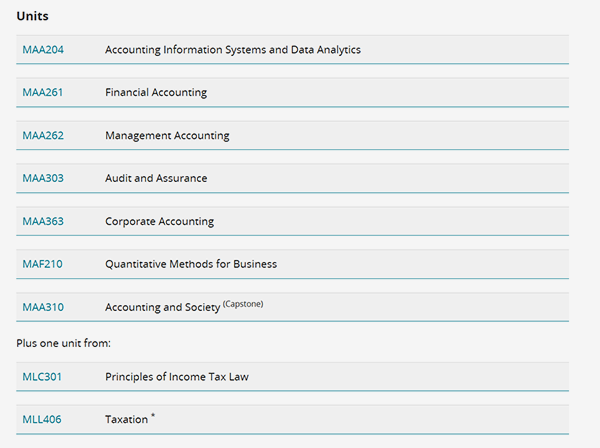Select the Audit and Assurance unit title
The image size is (600, 448).
click(x=156, y=179)
